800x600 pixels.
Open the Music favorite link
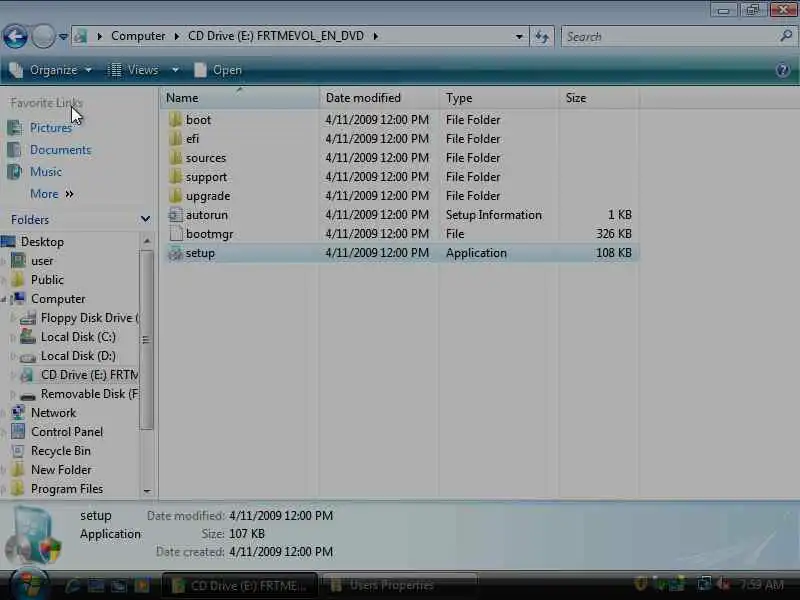tap(45, 171)
